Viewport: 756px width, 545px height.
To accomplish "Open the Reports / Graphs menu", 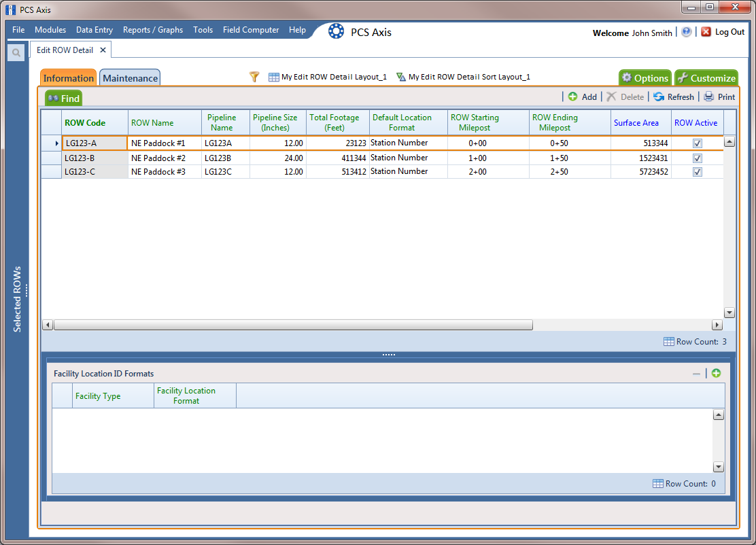I will 153,30.
